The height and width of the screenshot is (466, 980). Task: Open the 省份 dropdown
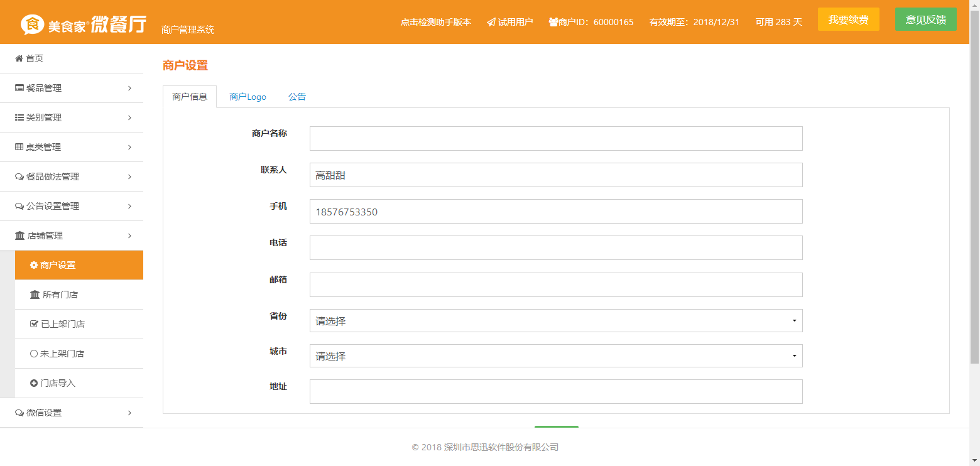[x=555, y=321]
